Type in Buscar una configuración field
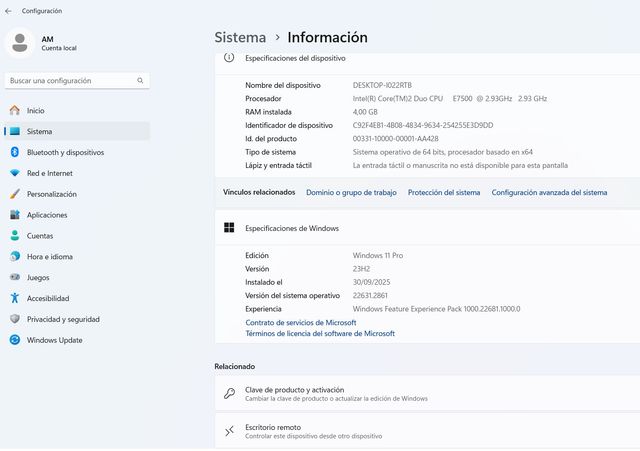Screen dimensions: 640x451 pyautogui.click(x=68, y=80)
